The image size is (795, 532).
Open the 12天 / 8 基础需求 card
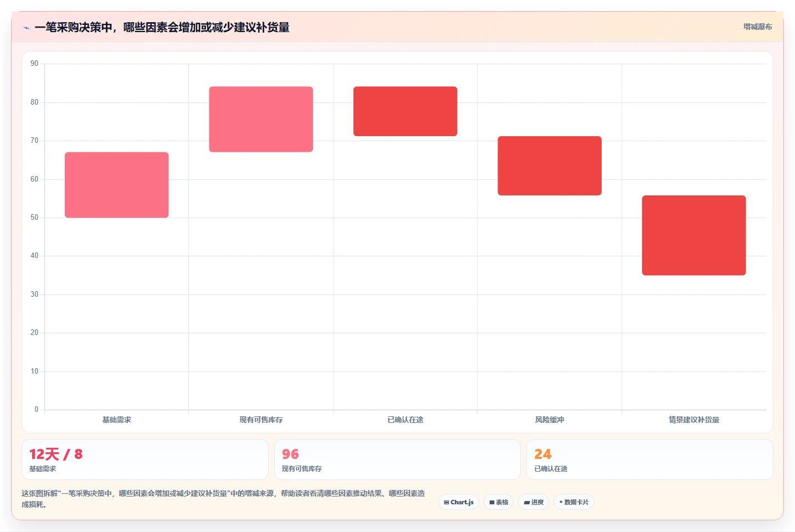pyautogui.click(x=145, y=459)
